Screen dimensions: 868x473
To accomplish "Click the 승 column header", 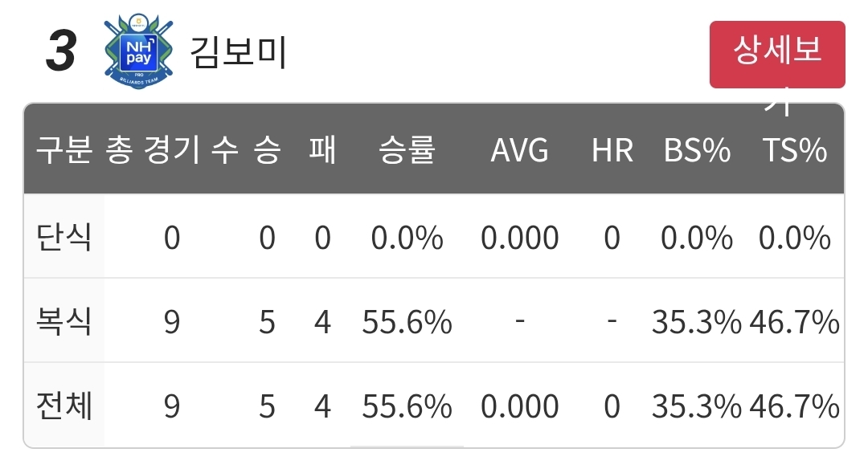I will (x=268, y=150).
